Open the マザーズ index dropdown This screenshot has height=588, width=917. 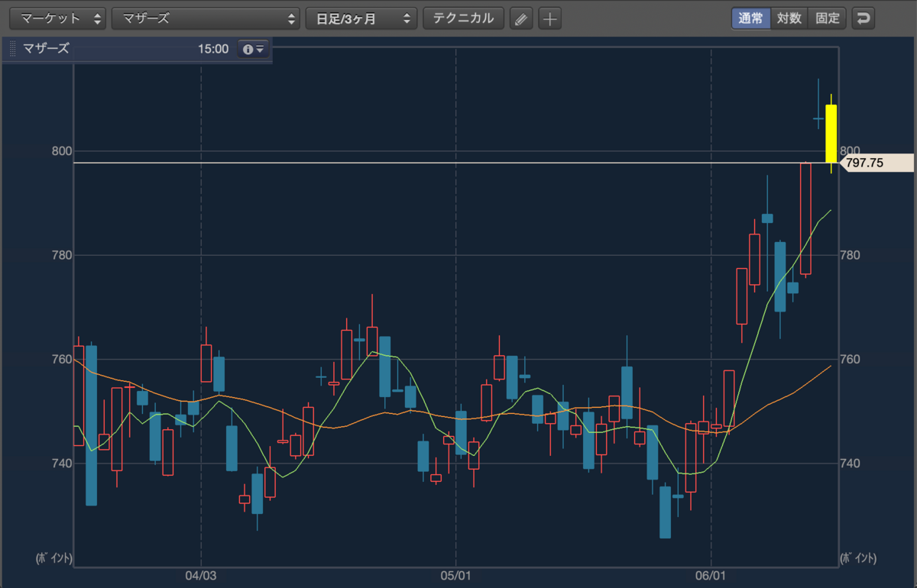pyautogui.click(x=206, y=18)
